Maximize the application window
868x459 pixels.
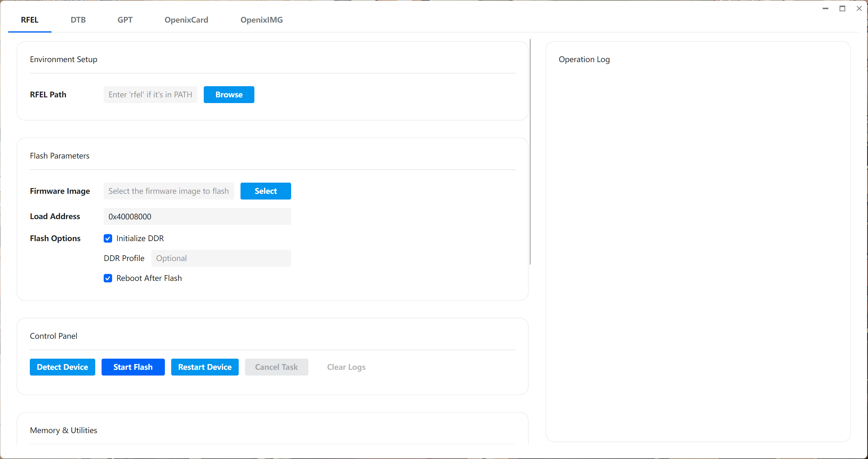point(842,8)
